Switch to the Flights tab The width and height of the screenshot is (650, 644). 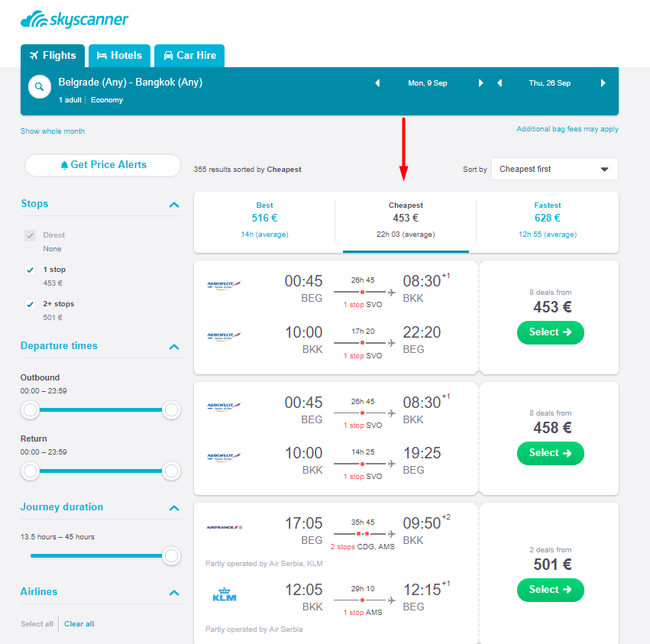click(53, 56)
